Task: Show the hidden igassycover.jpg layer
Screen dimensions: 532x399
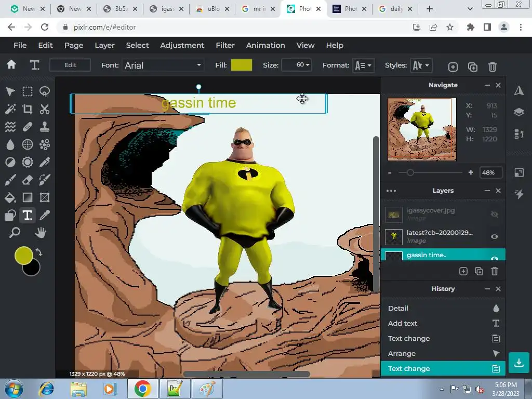Action: click(495, 214)
